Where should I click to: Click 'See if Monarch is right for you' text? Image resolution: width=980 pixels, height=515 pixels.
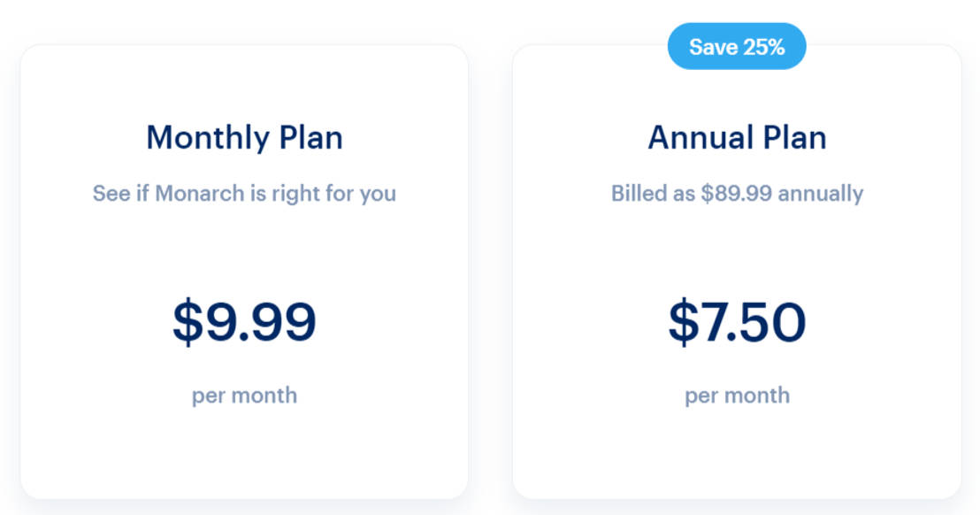click(x=245, y=193)
